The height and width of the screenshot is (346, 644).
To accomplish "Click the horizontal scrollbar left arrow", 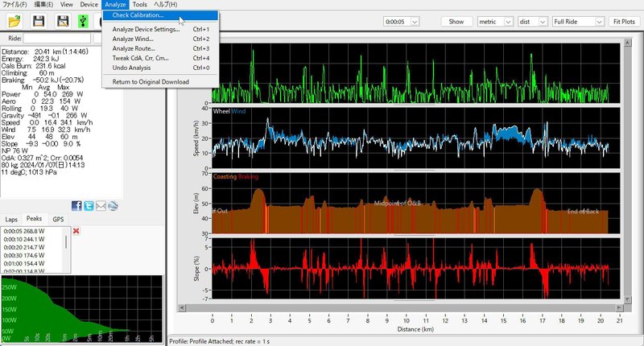I will point(182,307).
